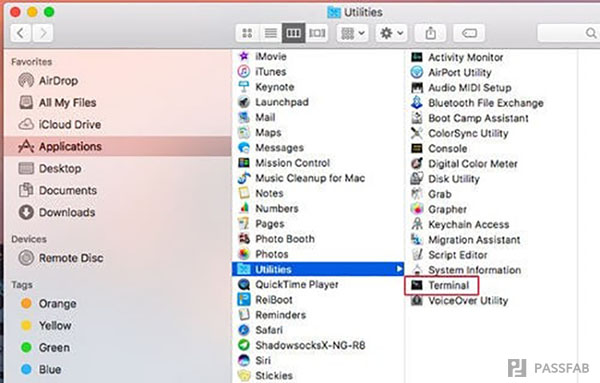
Task: Select the Yellow tag
Action: coord(46,326)
